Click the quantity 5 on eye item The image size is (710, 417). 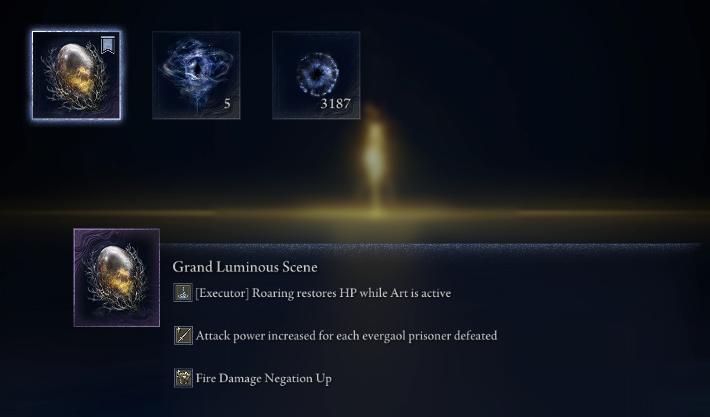click(x=227, y=104)
